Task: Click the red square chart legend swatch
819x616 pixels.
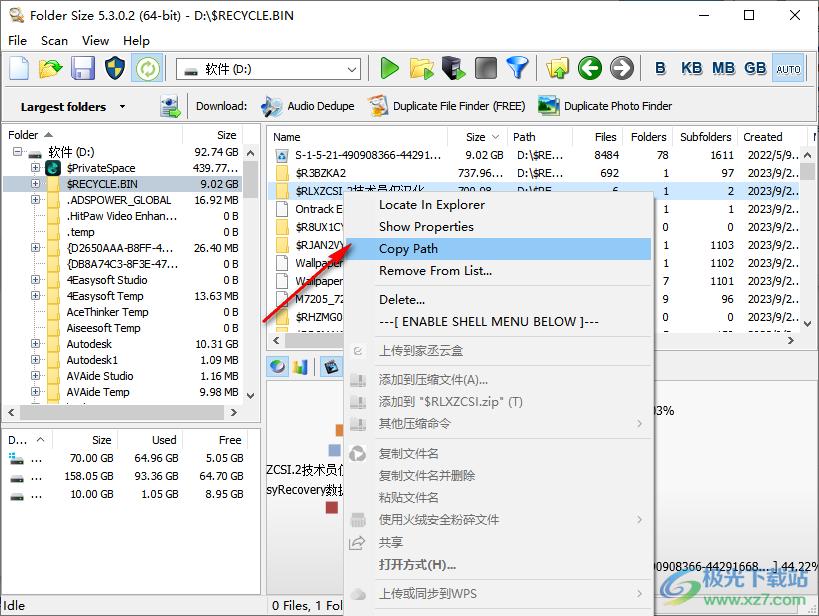Action: [332, 508]
